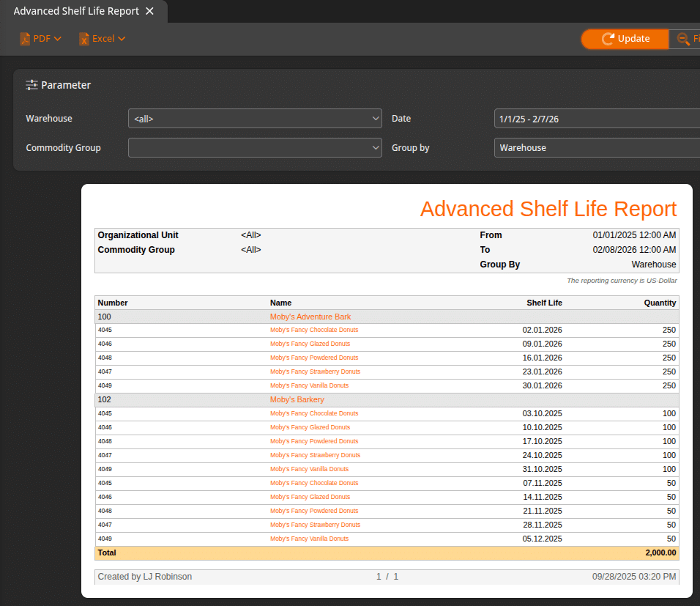Click the Excel export icon
The image size is (700, 606).
click(84, 39)
